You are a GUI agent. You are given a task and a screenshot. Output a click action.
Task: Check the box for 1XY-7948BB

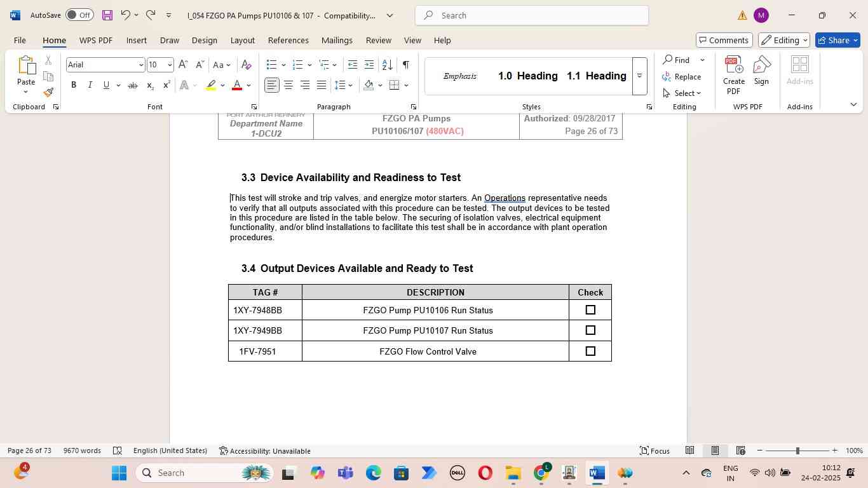590,310
